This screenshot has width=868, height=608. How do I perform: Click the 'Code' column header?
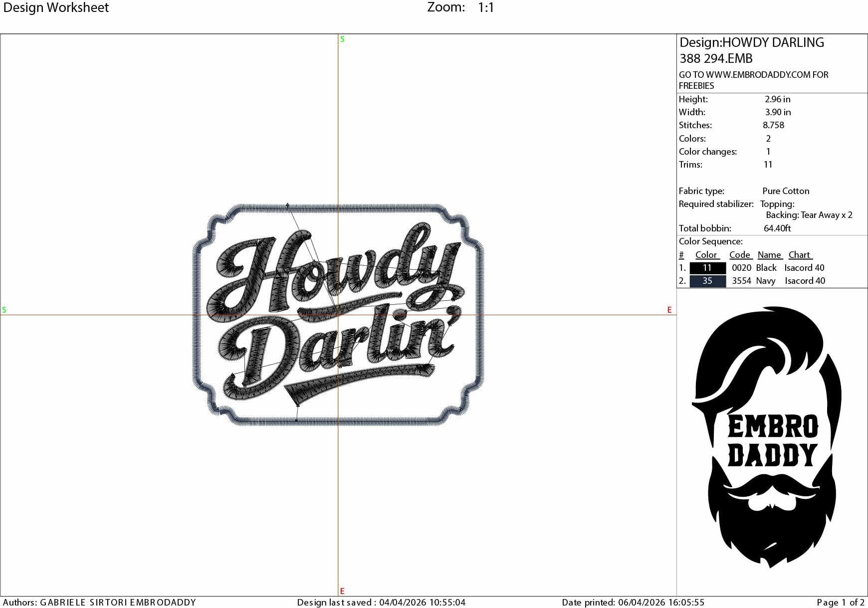(740, 255)
